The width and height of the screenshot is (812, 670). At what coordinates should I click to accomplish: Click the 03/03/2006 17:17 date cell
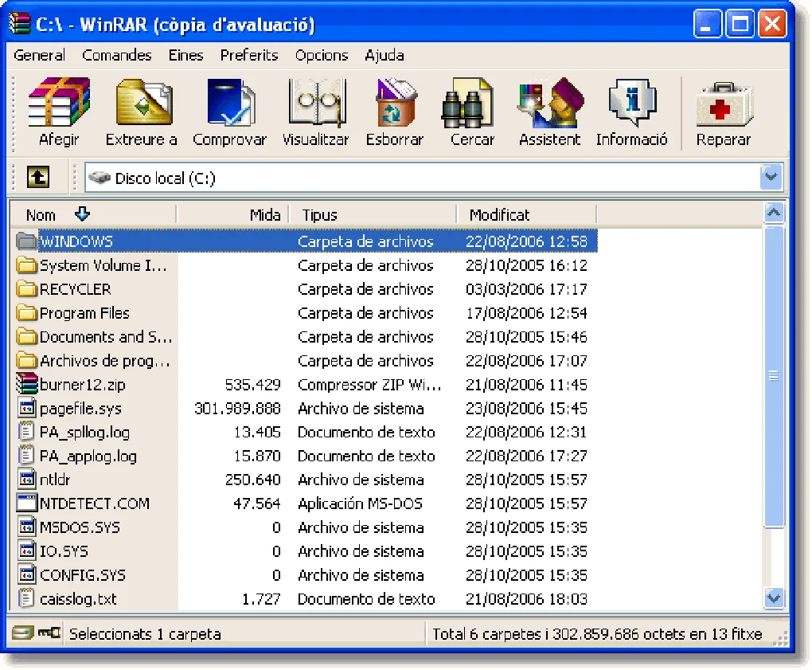point(526,288)
